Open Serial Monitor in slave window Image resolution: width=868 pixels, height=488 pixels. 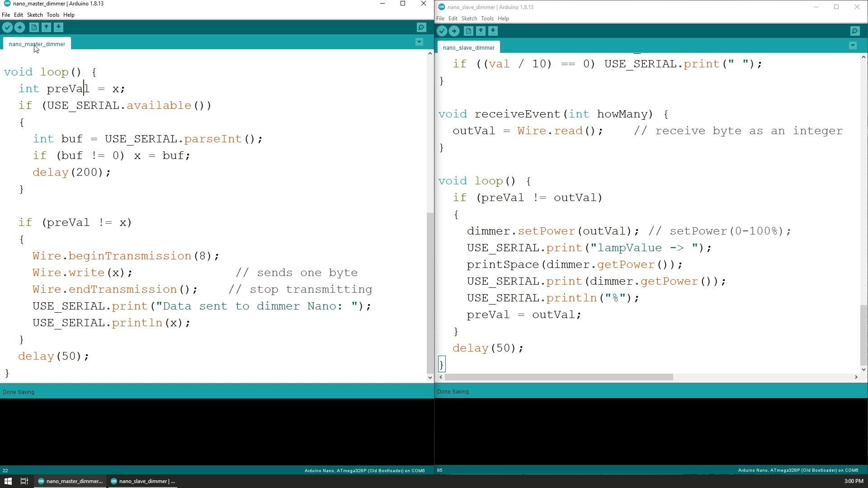tap(855, 30)
